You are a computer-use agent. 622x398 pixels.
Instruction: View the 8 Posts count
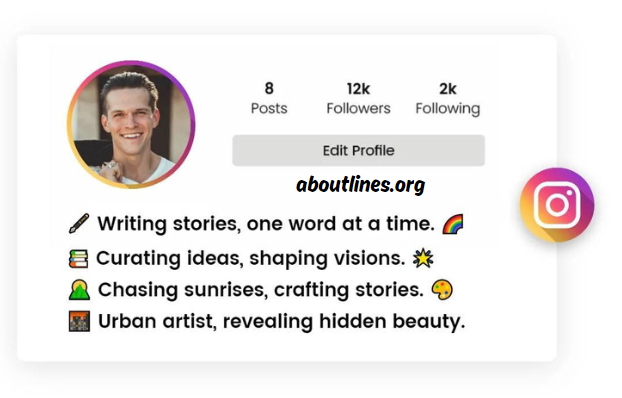point(269,98)
